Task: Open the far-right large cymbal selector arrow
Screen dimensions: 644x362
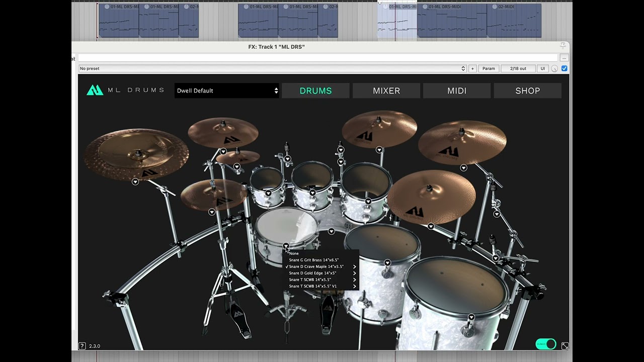Action: tap(463, 168)
